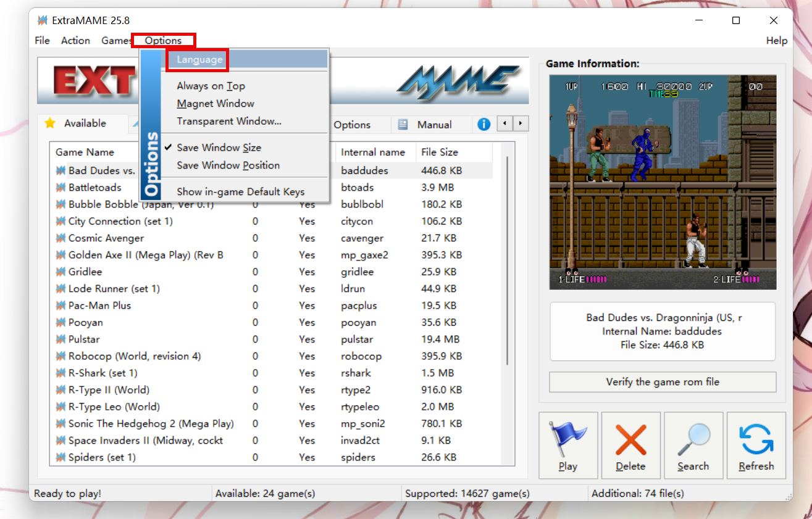Toggle Save Window Size option
812x519 pixels.
pyautogui.click(x=219, y=148)
